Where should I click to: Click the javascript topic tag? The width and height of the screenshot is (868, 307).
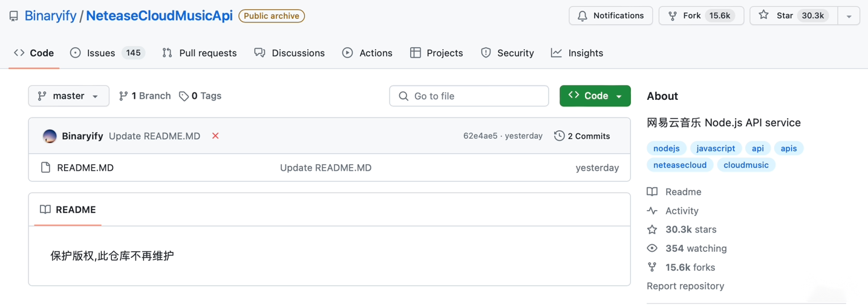pyautogui.click(x=716, y=148)
